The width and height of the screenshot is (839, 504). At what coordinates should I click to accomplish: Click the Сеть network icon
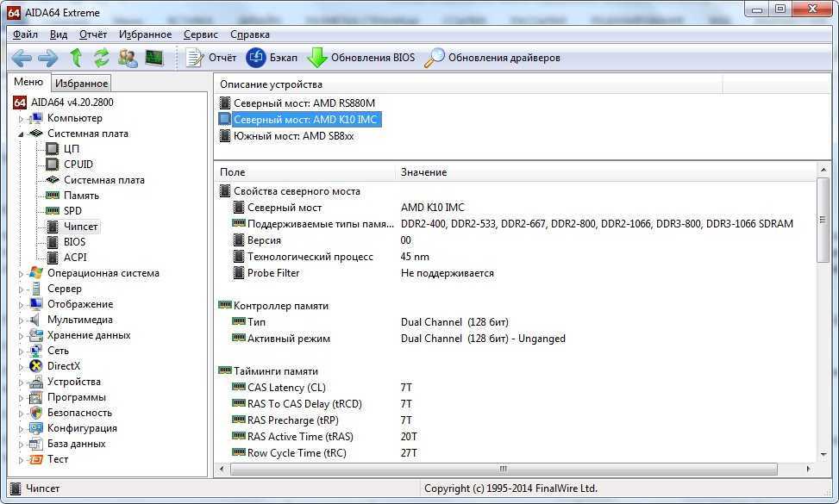click(x=36, y=351)
